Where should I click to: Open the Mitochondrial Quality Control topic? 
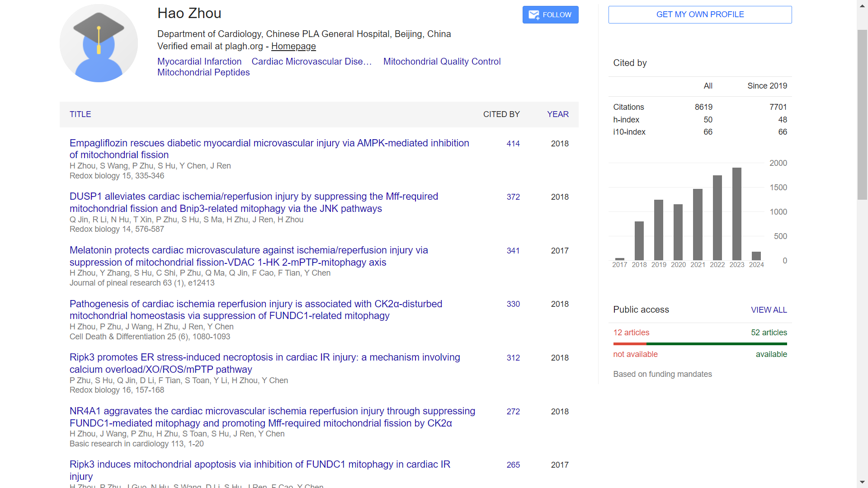pyautogui.click(x=442, y=61)
